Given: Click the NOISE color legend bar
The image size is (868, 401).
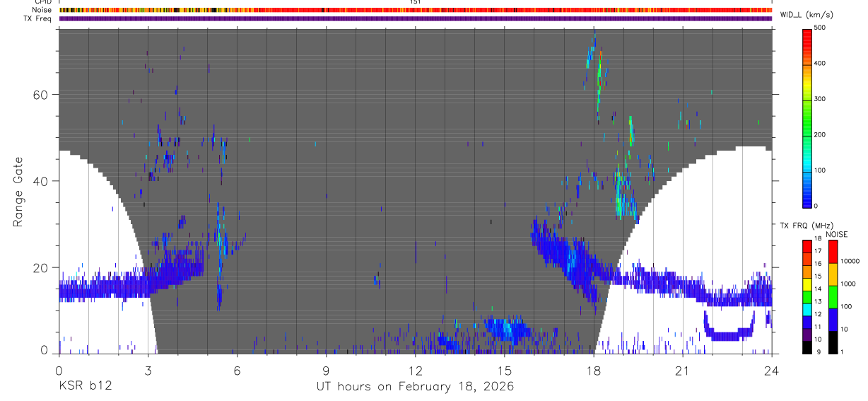Looking at the screenshot, I should 833,296.
